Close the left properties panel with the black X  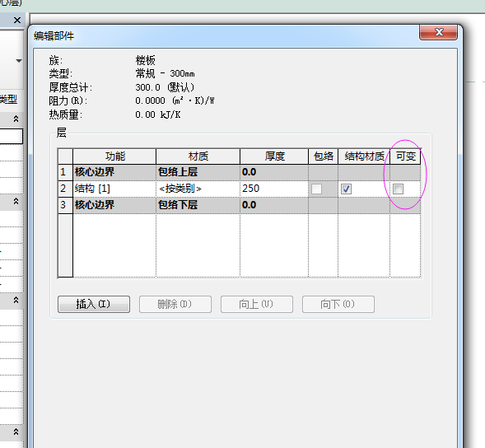[x=17, y=21]
